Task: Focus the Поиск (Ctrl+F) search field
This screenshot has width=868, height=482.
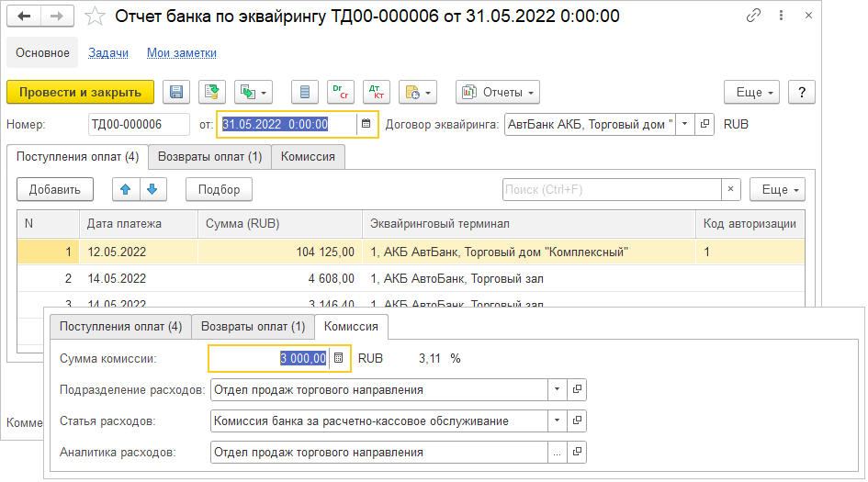Action: point(612,189)
